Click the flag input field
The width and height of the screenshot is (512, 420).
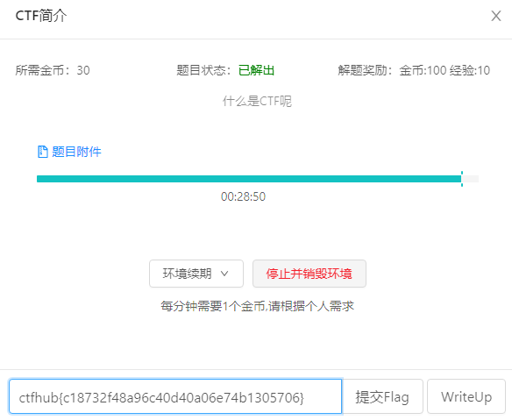(175, 396)
